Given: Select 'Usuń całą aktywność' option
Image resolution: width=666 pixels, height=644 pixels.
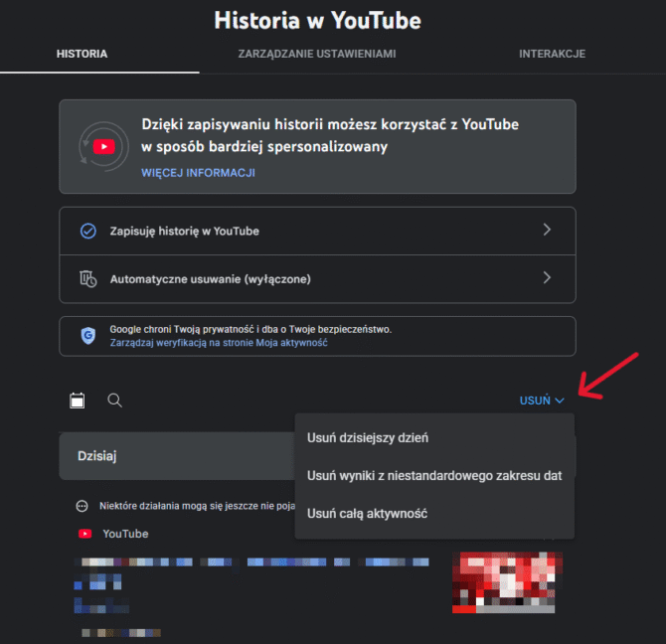Looking at the screenshot, I should click(367, 514).
